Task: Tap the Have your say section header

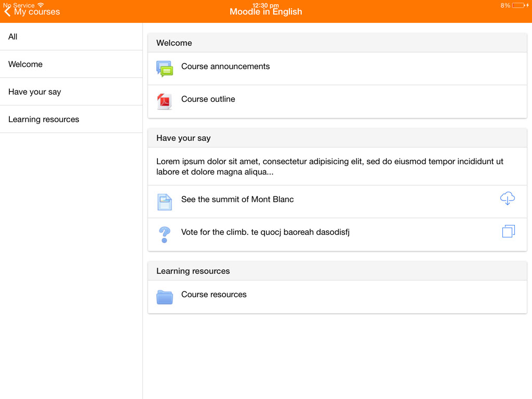Action: [x=337, y=138]
